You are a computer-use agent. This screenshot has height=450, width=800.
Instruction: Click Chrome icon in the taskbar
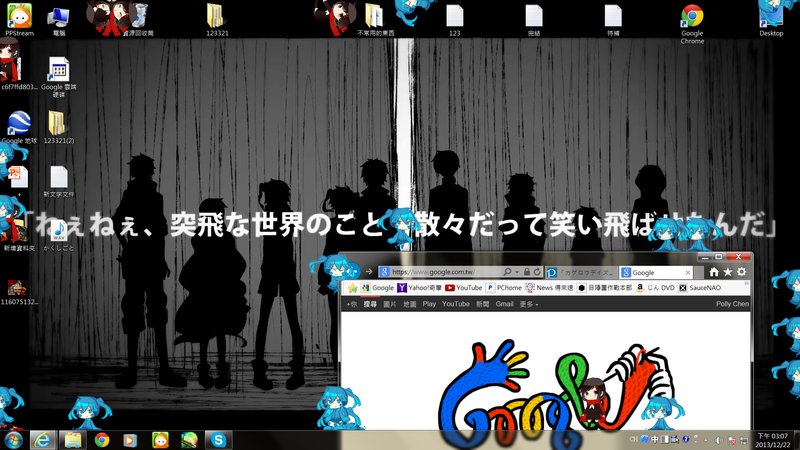pos(101,439)
